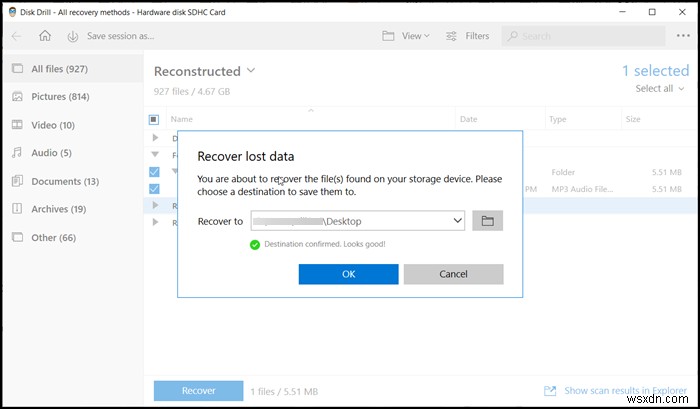The width and height of the screenshot is (700, 409).
Task: Open the Recover to destination dropdown
Action: 457,220
